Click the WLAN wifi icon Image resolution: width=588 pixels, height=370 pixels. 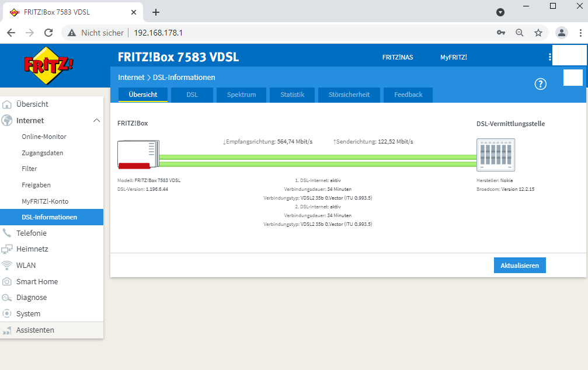(7, 266)
